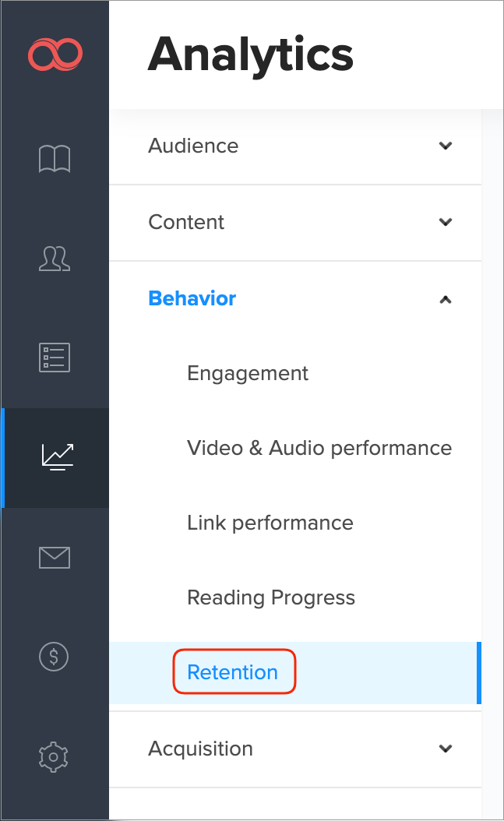This screenshot has width=504, height=821.
Task: Expand the Audience section chevron
Action: coord(446,146)
